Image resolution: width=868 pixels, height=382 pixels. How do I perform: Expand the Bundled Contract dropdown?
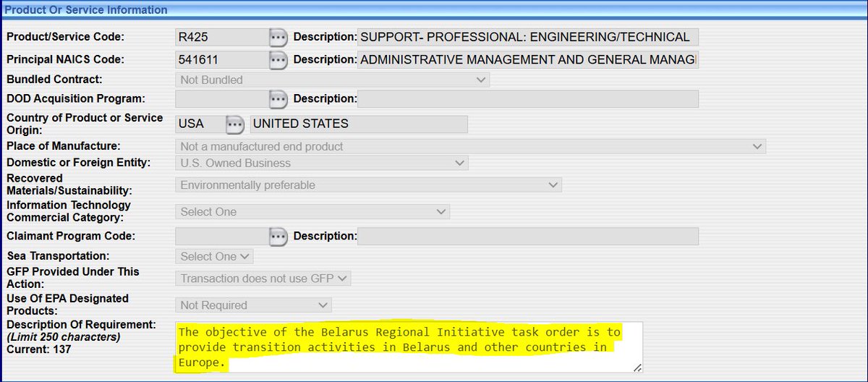tap(332, 80)
